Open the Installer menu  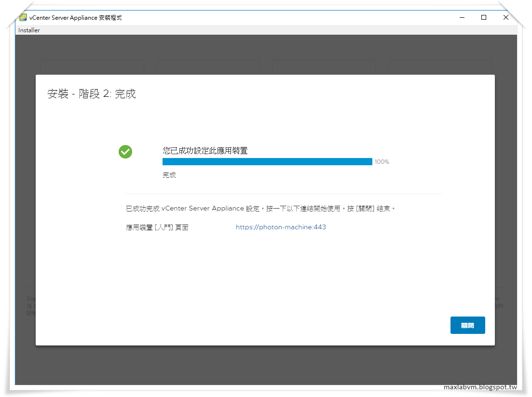pyautogui.click(x=29, y=30)
